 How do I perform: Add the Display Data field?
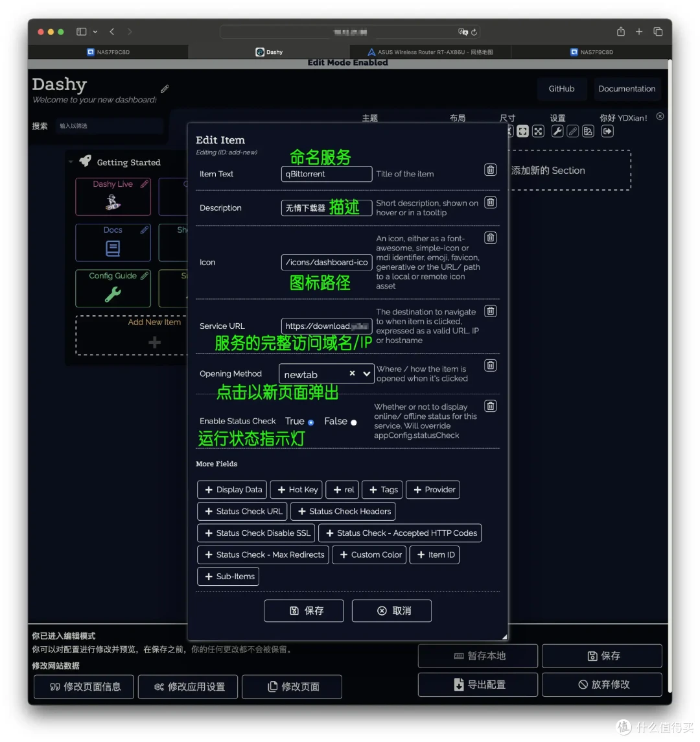coord(232,490)
